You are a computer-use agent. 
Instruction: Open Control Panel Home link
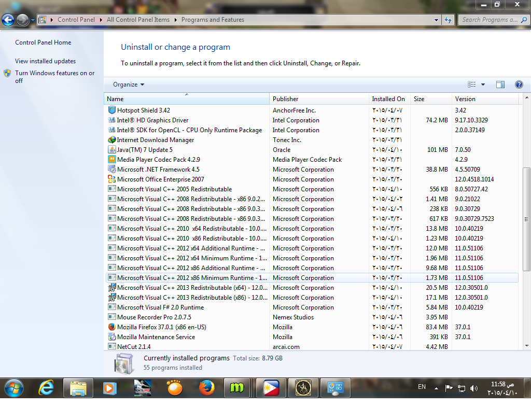[x=43, y=43]
